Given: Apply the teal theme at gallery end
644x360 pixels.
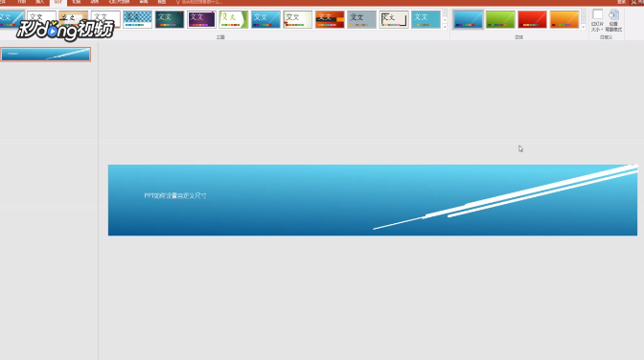Looking at the screenshot, I should (x=425, y=19).
